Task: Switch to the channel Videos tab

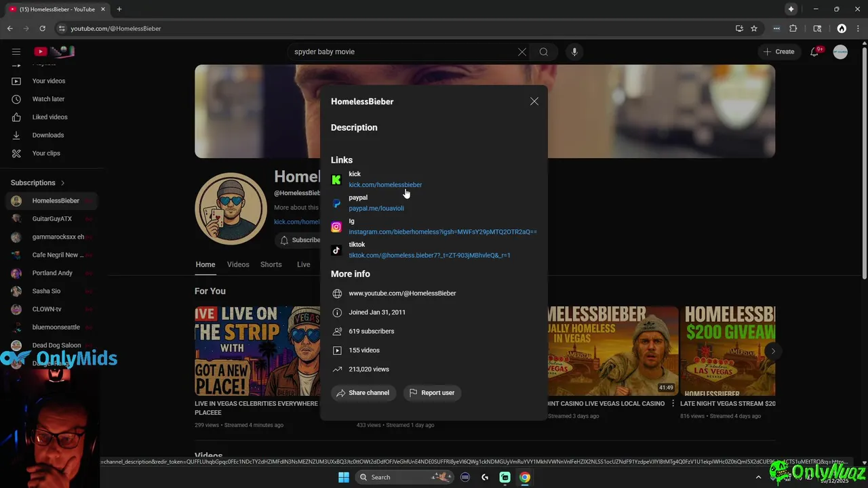Action: tap(238, 264)
